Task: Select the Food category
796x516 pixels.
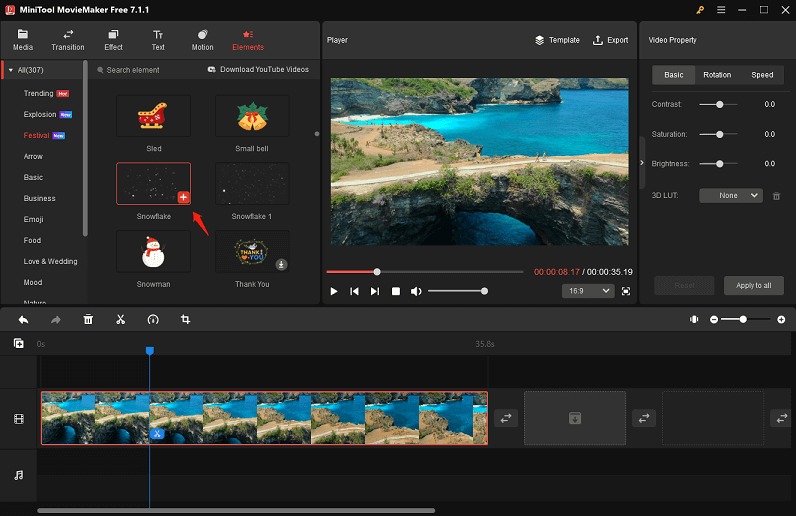Action: pos(32,240)
